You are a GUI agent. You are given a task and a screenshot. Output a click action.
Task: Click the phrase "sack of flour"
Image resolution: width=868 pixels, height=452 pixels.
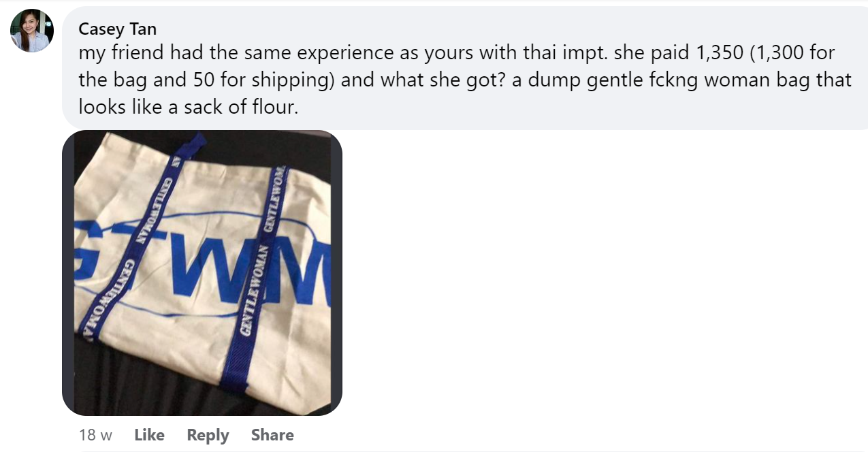240,107
